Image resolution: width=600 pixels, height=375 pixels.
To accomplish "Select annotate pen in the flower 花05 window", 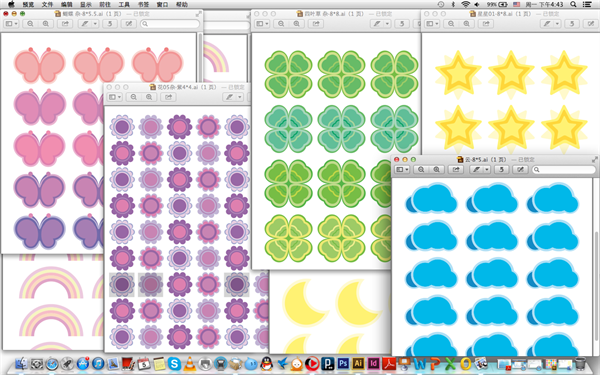I will point(229,97).
